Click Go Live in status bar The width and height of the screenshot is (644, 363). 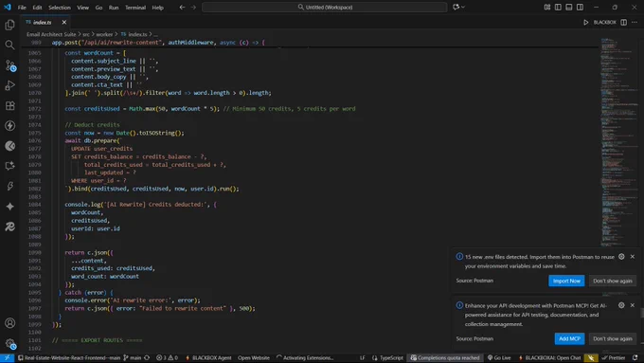(499, 357)
